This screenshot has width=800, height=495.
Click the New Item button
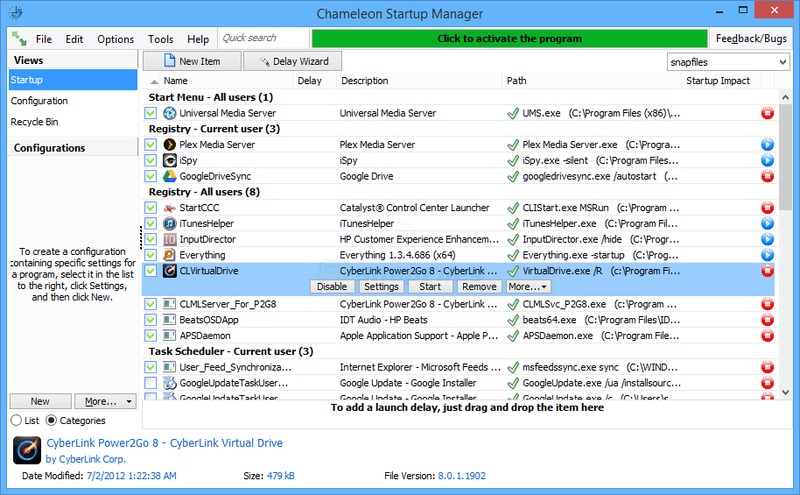[x=192, y=61]
